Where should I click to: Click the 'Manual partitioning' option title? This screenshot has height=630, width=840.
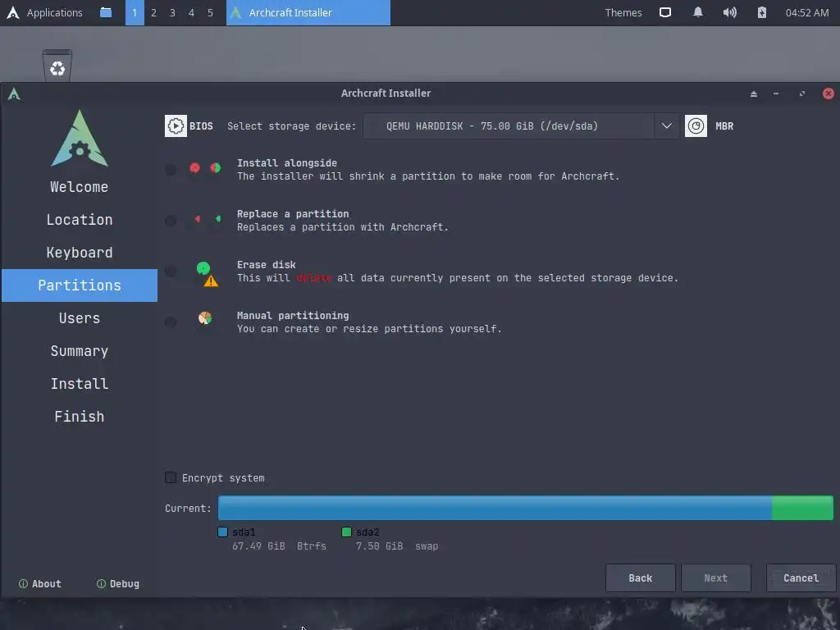(293, 316)
